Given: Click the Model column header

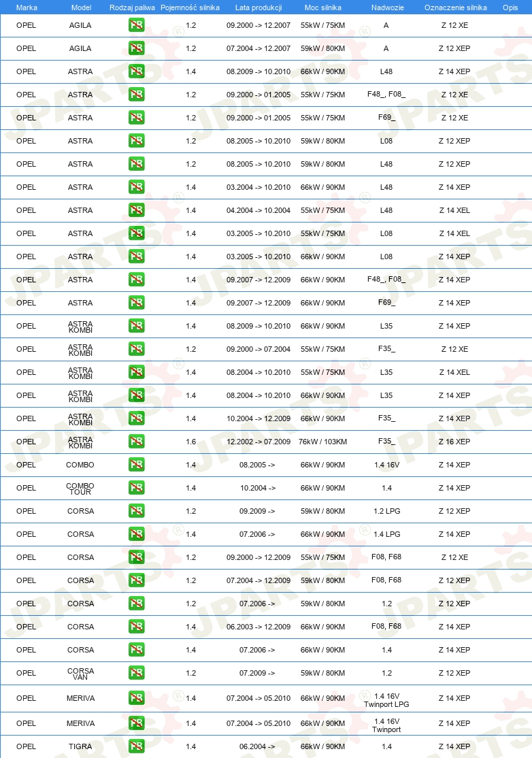Looking at the screenshot, I should point(81,7).
